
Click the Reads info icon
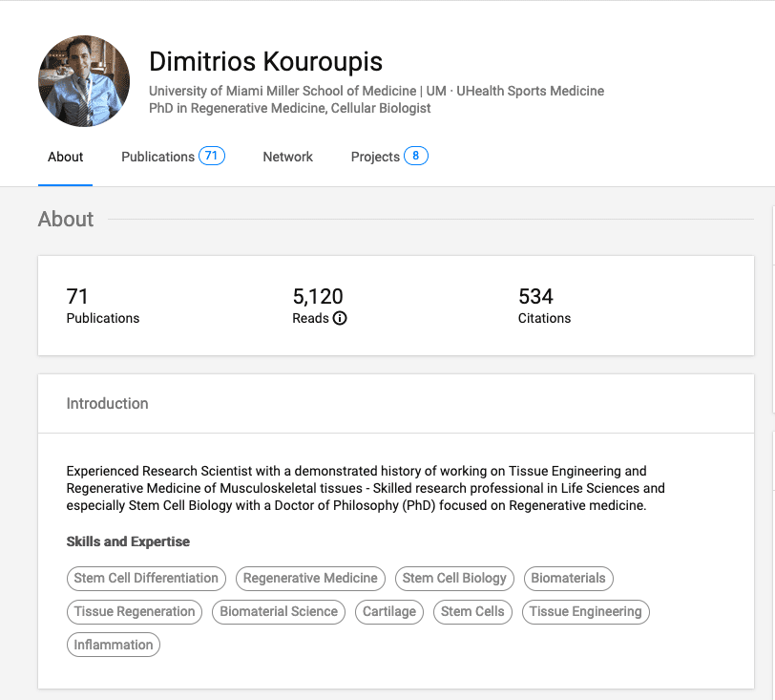click(x=340, y=318)
